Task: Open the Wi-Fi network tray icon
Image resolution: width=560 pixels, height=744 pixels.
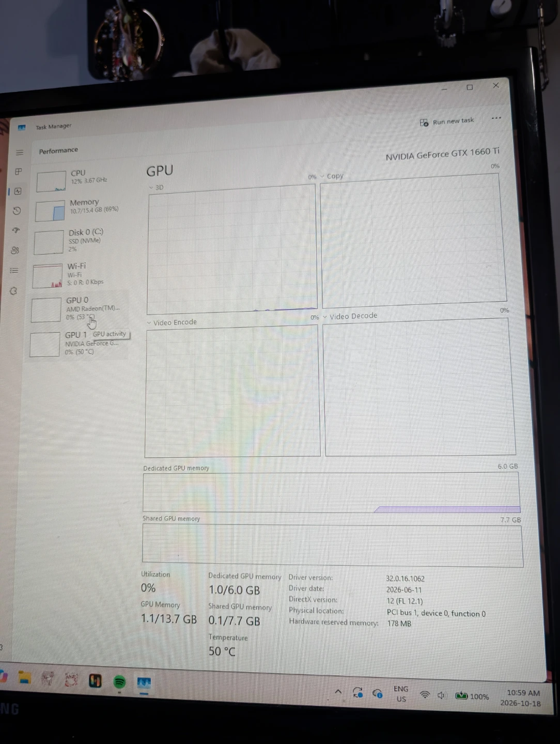Action: (x=425, y=695)
